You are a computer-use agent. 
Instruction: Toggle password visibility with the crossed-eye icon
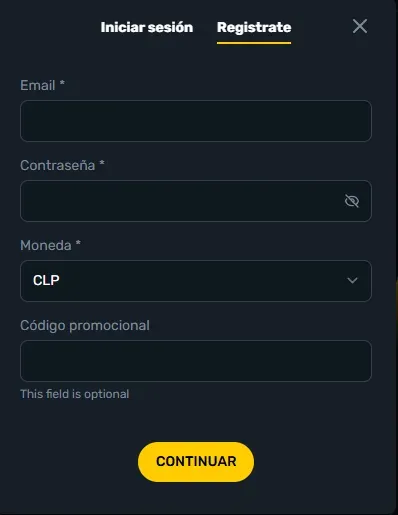click(352, 201)
